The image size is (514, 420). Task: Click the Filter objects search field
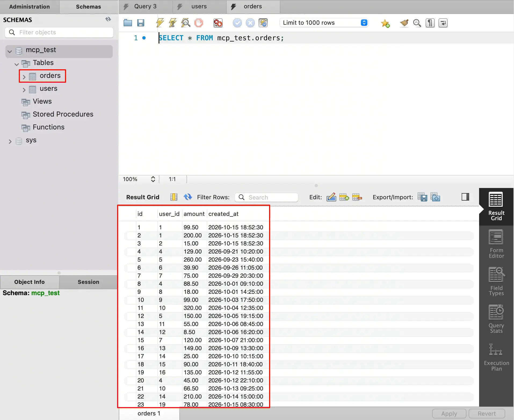point(59,32)
